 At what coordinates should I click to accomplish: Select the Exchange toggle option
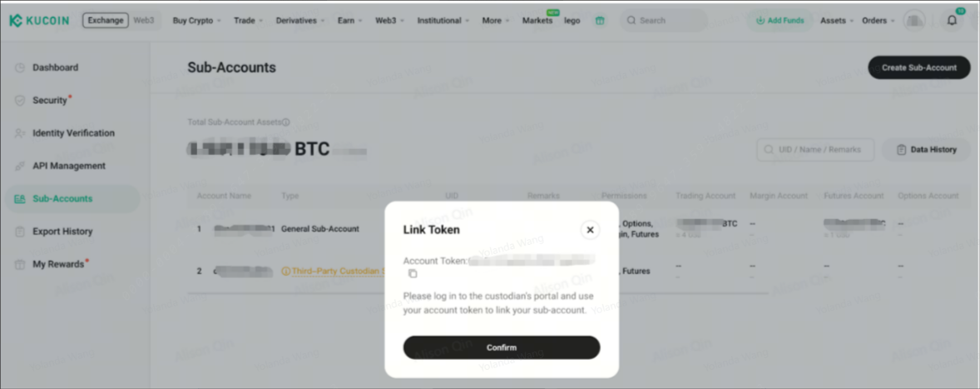click(x=104, y=21)
